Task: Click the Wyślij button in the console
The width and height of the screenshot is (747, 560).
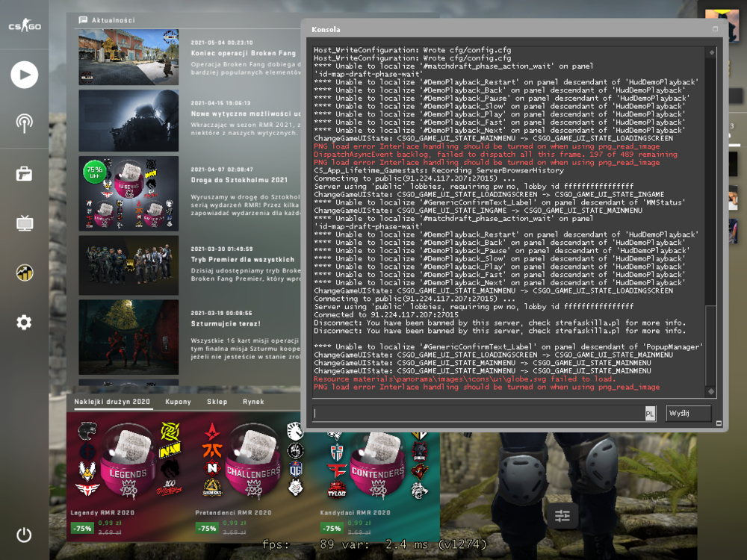Action: click(688, 414)
